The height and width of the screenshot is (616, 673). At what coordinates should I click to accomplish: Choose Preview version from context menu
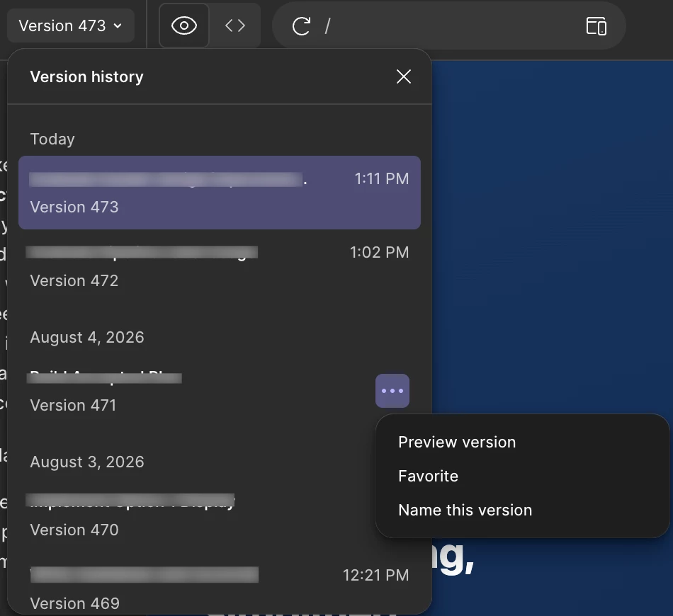(522, 443)
